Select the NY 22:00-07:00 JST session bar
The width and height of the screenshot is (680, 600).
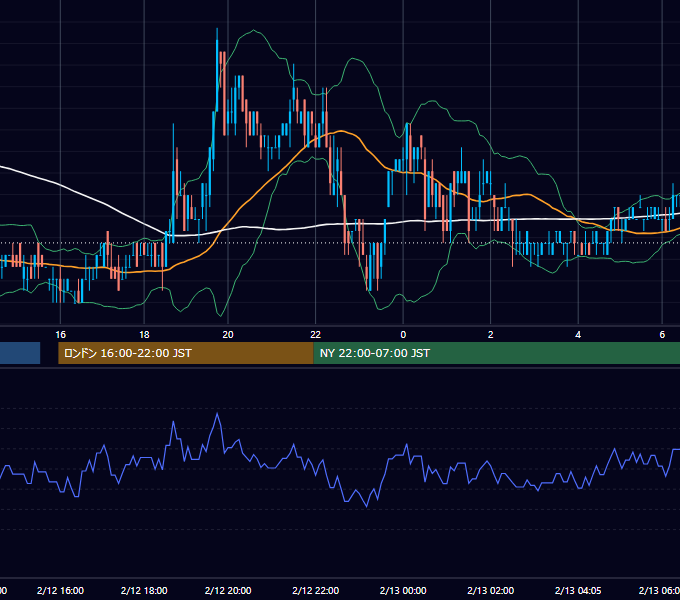tap(497, 353)
